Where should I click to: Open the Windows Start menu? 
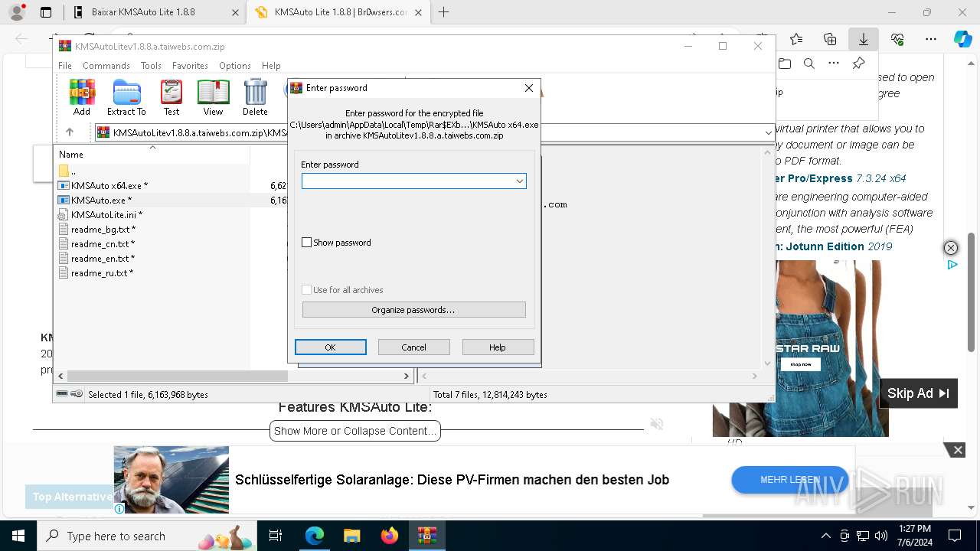(18, 536)
